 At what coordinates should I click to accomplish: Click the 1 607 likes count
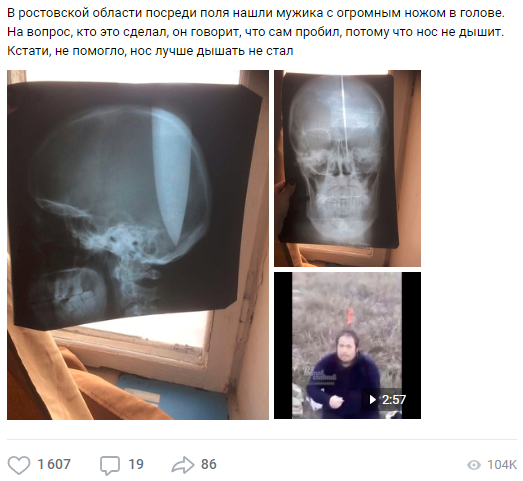point(54,464)
